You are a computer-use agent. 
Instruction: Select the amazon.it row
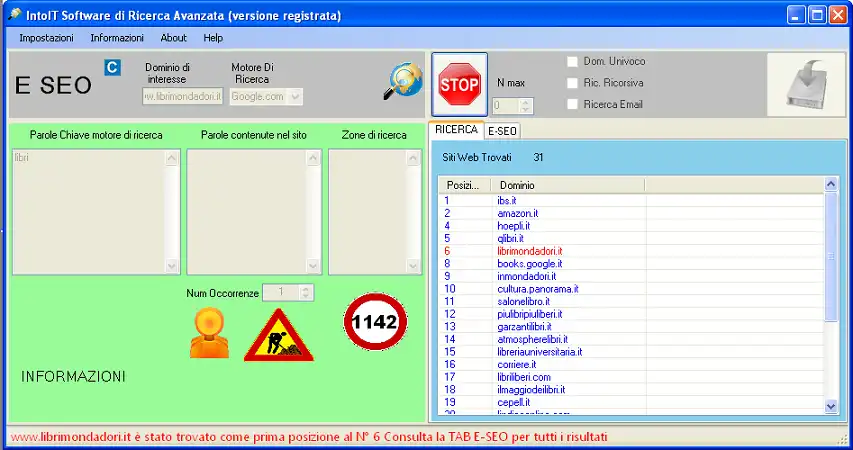631,213
